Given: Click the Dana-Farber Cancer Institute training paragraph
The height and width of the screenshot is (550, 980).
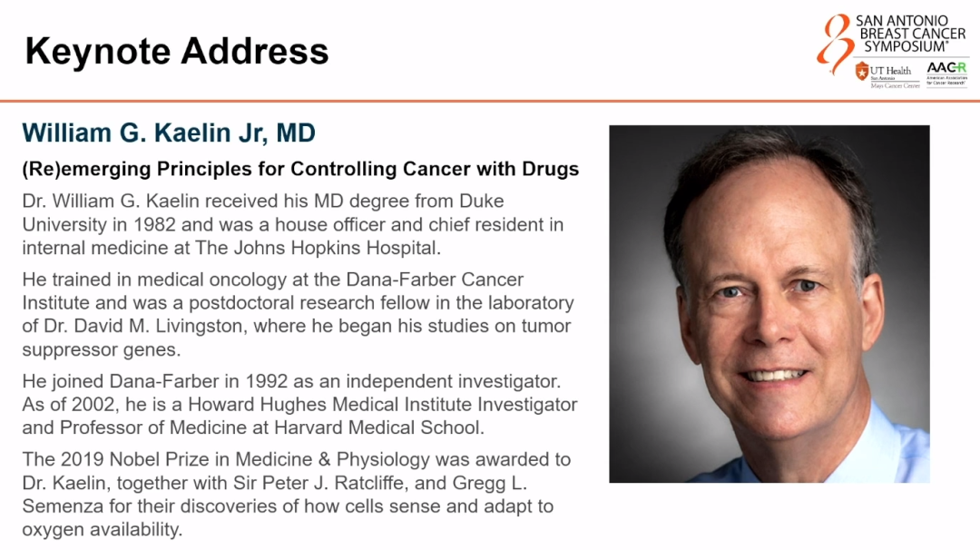Looking at the screenshot, I should 298,313.
